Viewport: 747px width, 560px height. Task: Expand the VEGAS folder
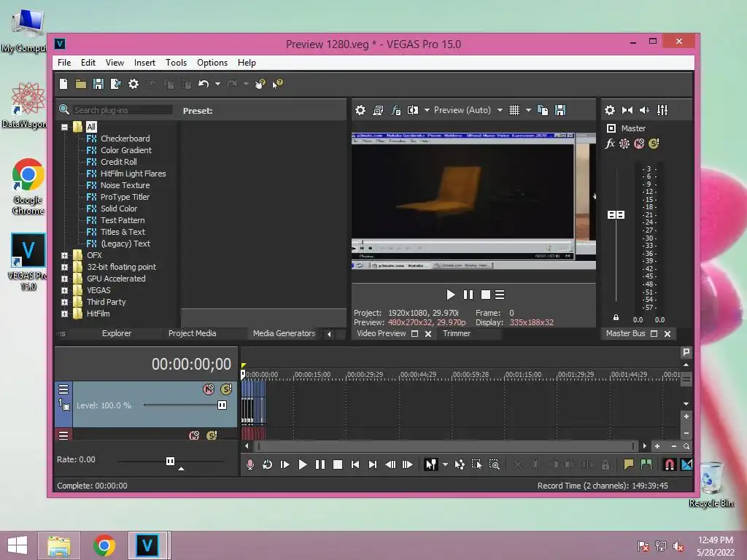[64, 290]
